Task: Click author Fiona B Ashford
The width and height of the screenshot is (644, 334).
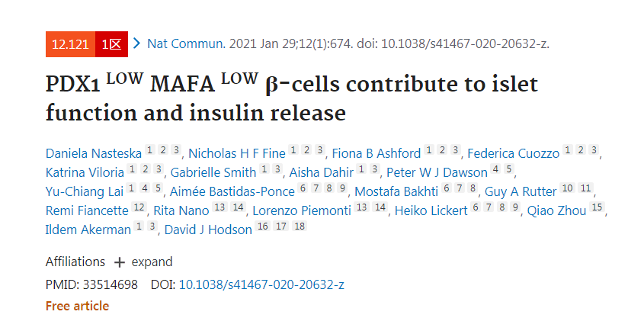Action: pos(376,153)
